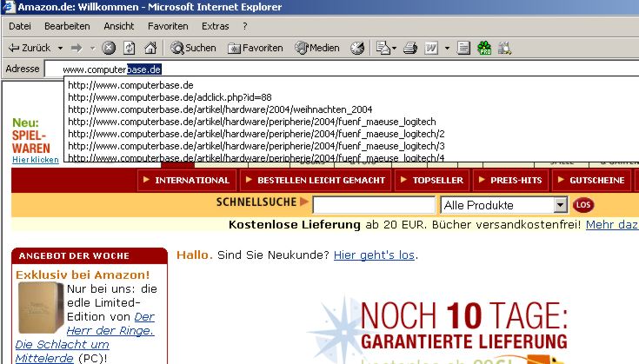Click the forward arrow button
This screenshot has width=639, height=364.
tap(77, 48)
